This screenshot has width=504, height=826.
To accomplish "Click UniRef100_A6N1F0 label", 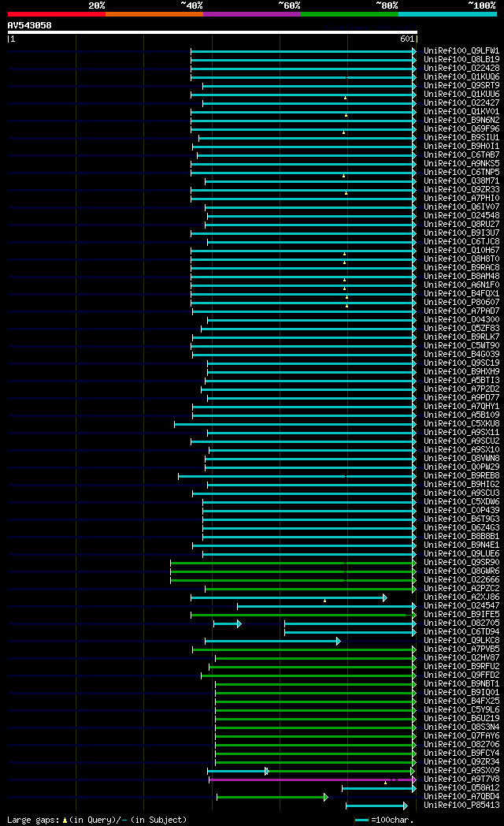I will [461, 285].
